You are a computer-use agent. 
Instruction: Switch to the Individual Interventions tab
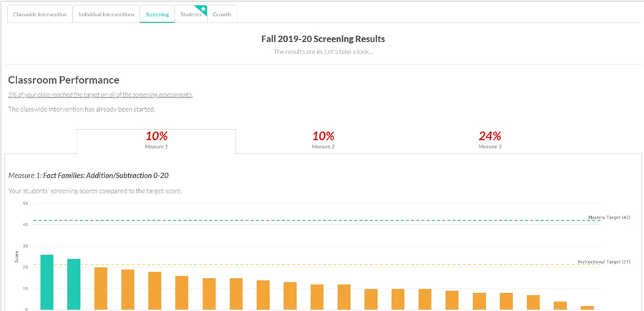[107, 14]
